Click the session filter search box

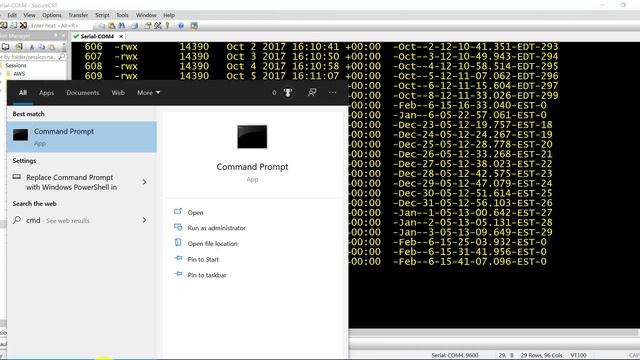[x=33, y=57]
